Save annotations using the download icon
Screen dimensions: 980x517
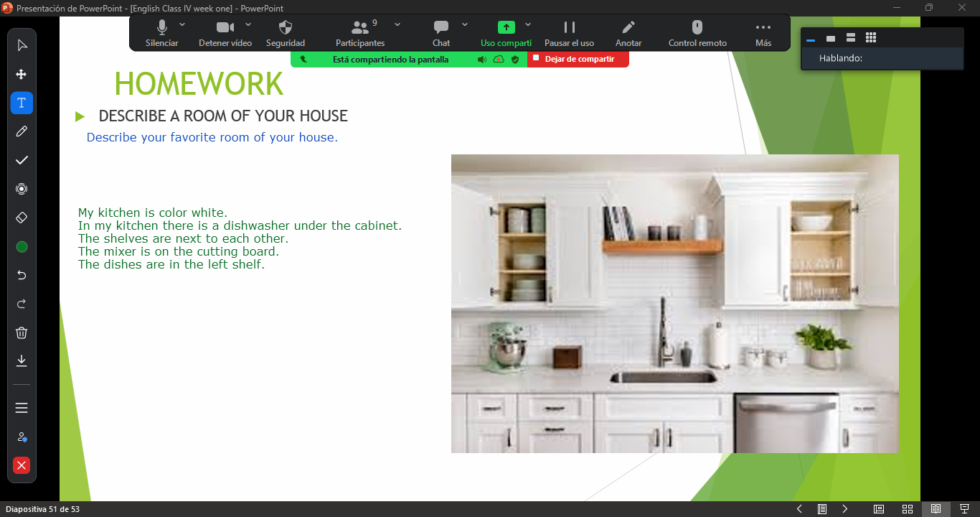click(22, 360)
